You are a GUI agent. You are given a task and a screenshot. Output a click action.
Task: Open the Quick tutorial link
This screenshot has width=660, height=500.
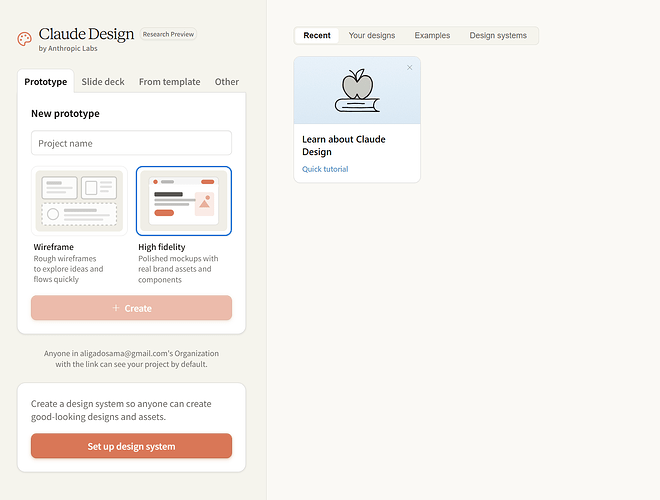point(325,169)
